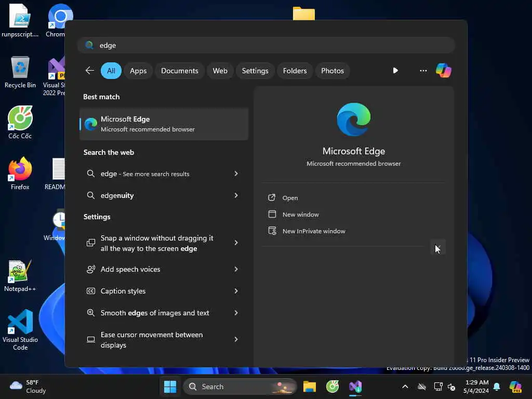Expand the edgenuity suggestion chevron
Viewport: 532px width, 399px height.
[x=236, y=195]
